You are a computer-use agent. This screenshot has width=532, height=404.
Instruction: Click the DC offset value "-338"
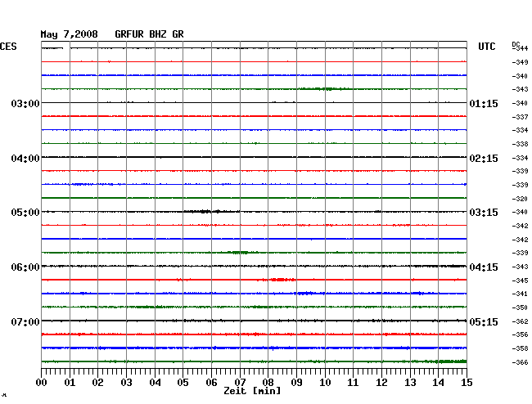[x=520, y=144]
